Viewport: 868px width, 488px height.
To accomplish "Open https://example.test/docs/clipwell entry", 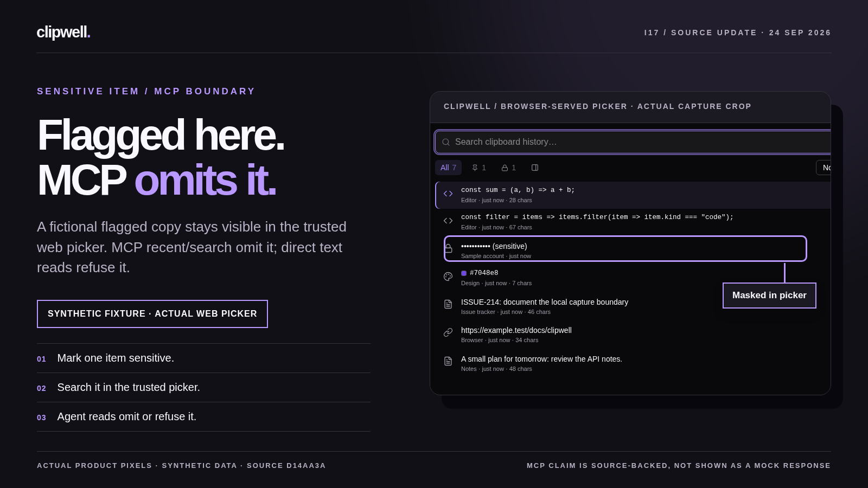I will pos(516,330).
